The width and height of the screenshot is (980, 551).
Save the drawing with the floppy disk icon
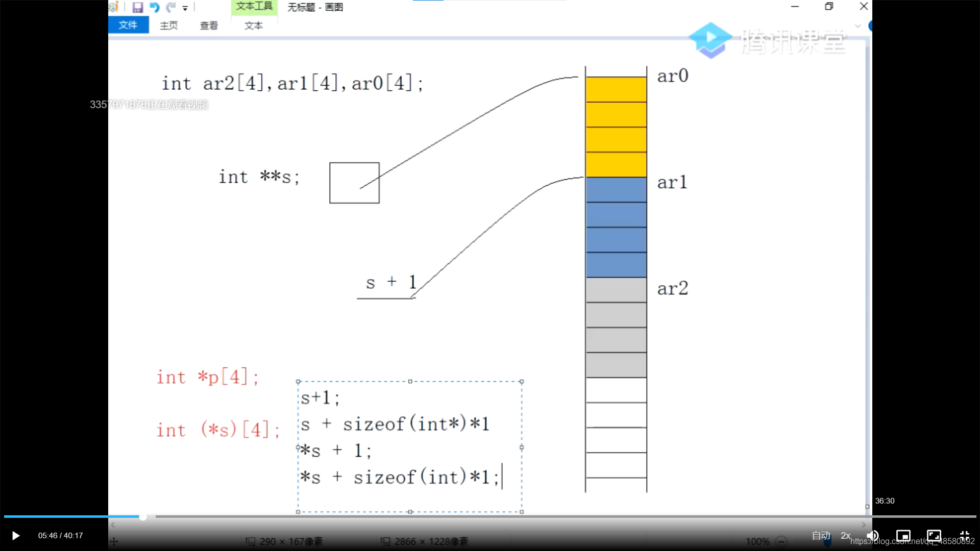137,7
